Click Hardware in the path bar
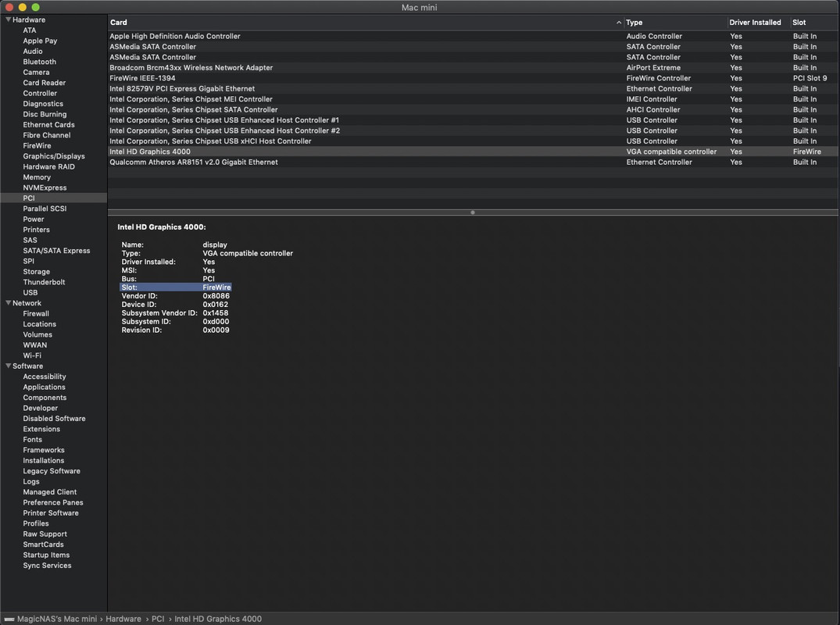Screen dimensions: 840x625 click(123, 619)
